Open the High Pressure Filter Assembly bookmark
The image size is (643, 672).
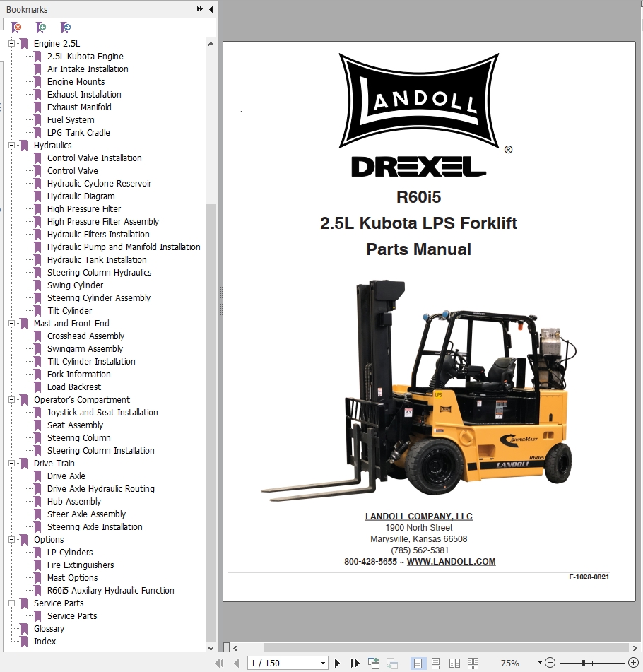coord(103,222)
